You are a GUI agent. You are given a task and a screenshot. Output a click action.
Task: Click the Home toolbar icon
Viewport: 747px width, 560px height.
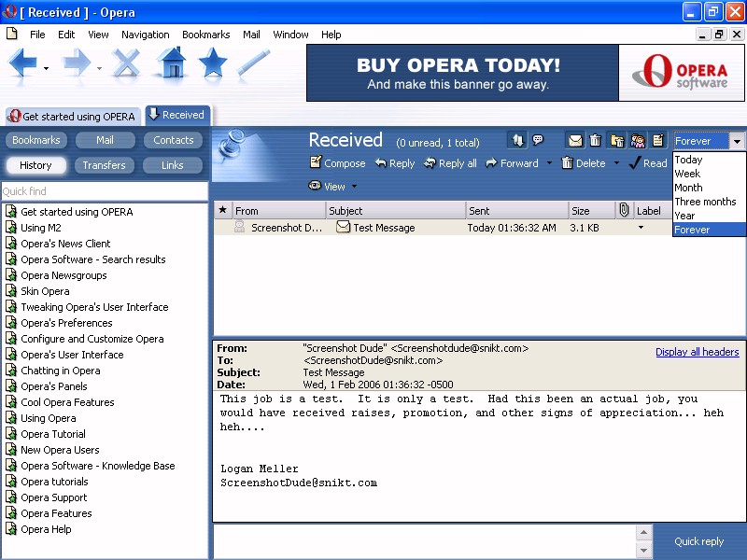click(171, 63)
